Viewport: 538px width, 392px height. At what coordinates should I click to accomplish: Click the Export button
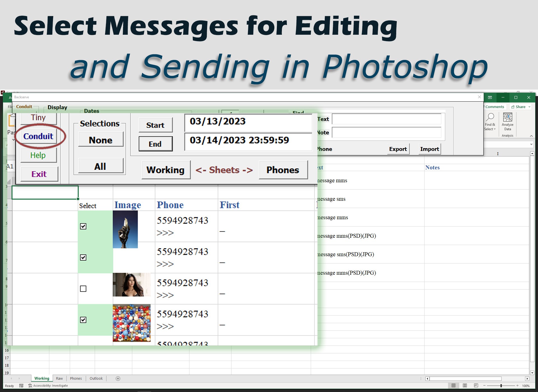click(398, 149)
